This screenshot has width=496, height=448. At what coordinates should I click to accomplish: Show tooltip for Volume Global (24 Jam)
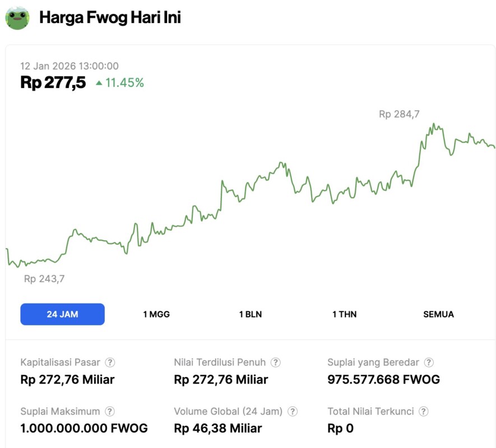click(293, 412)
